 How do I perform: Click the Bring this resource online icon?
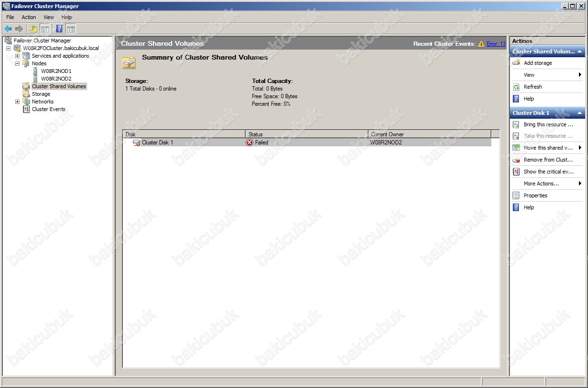[x=516, y=124]
